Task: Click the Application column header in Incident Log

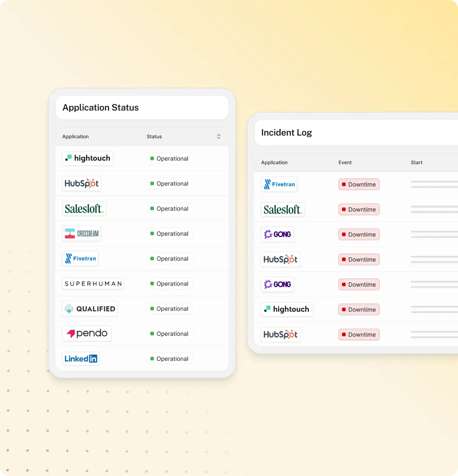Action: (x=274, y=163)
